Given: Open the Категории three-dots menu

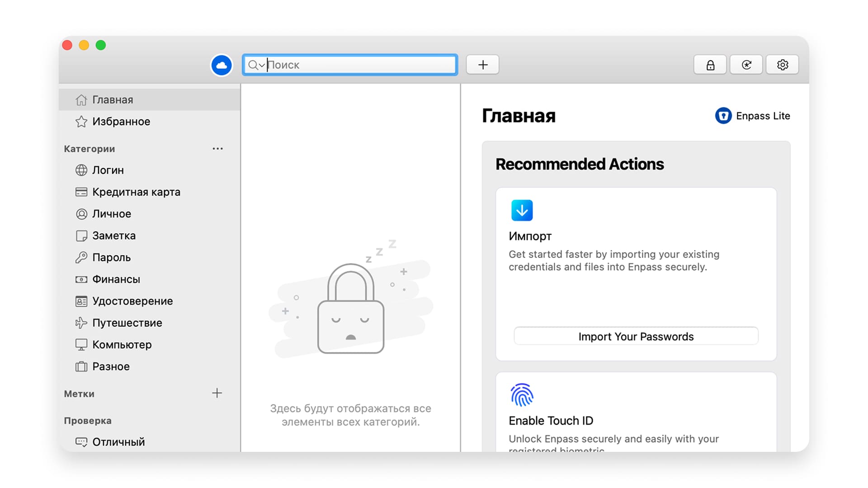Looking at the screenshot, I should (x=217, y=149).
